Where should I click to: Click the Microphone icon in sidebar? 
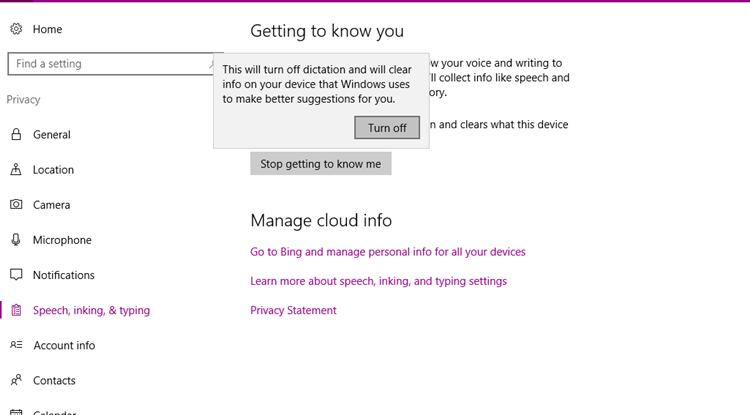(16, 240)
